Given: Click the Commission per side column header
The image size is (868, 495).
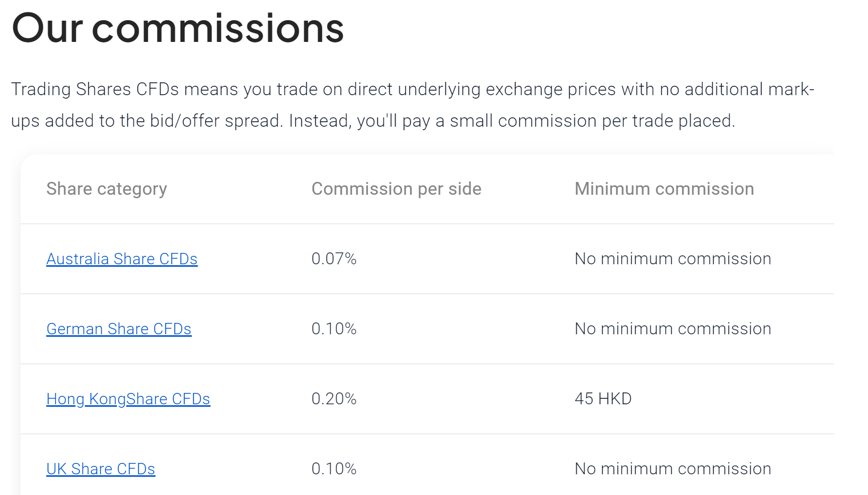Looking at the screenshot, I should click(x=397, y=189).
